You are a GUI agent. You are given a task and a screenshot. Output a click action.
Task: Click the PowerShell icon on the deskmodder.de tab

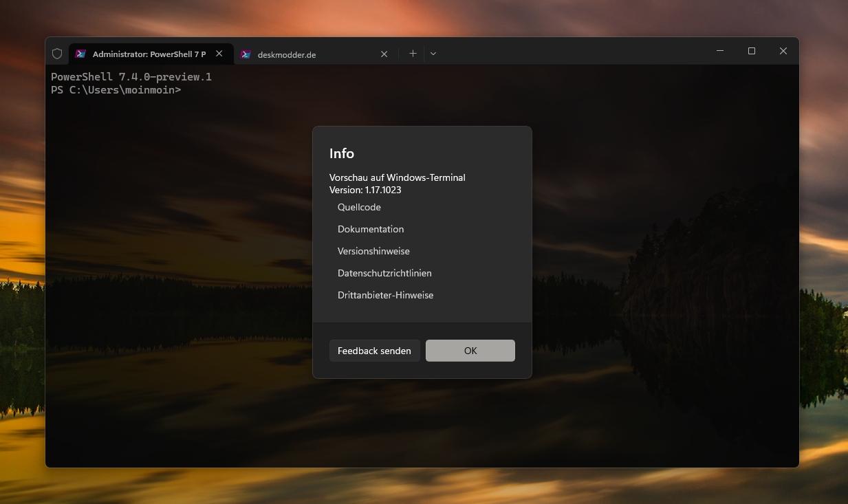(x=246, y=54)
